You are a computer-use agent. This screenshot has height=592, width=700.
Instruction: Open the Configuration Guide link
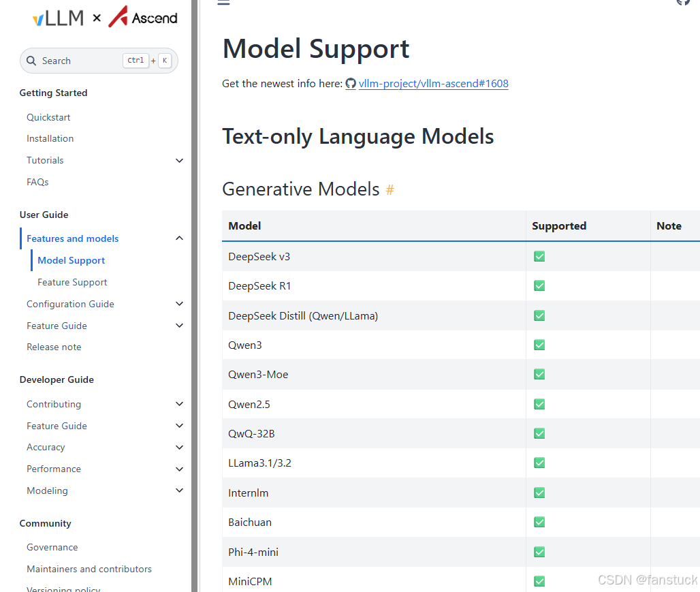(x=71, y=305)
